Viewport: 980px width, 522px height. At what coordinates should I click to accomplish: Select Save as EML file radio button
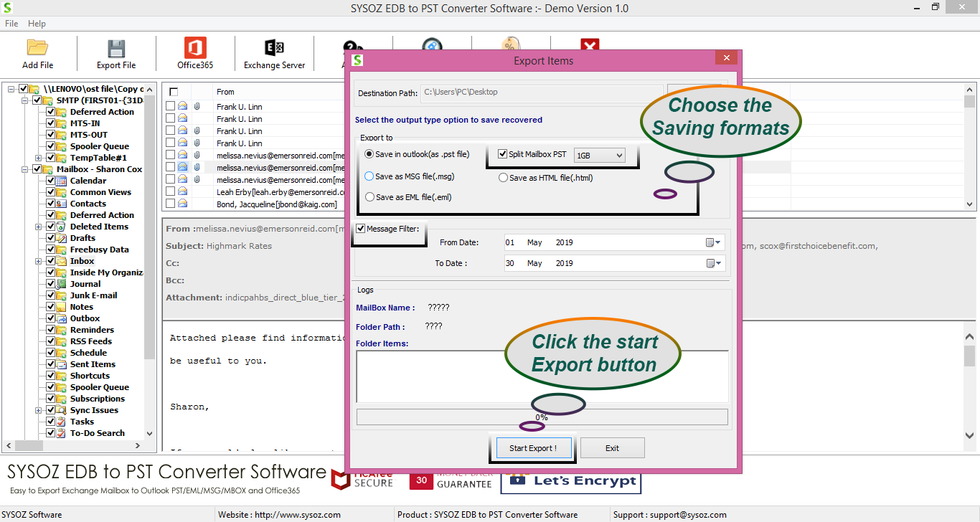tap(370, 196)
